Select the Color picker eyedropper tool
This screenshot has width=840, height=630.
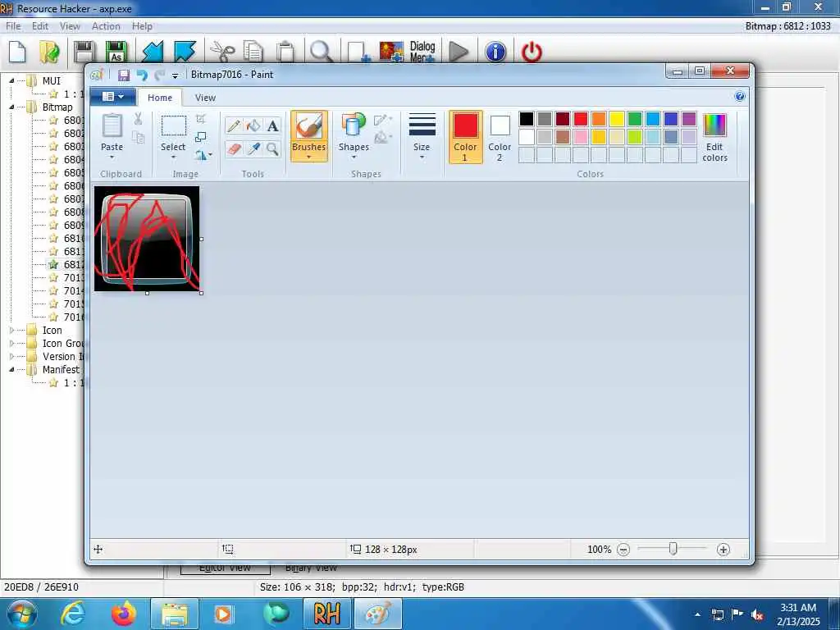click(x=253, y=149)
